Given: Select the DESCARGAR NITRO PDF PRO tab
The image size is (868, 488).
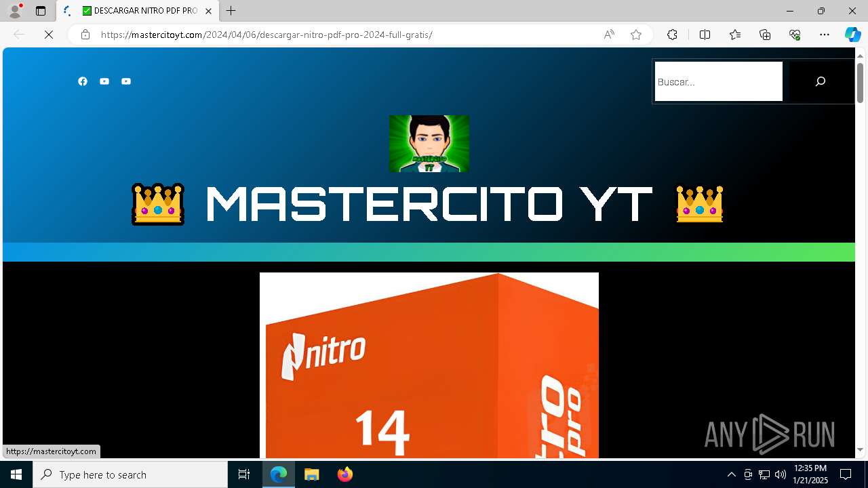Looking at the screenshot, I should (138, 11).
